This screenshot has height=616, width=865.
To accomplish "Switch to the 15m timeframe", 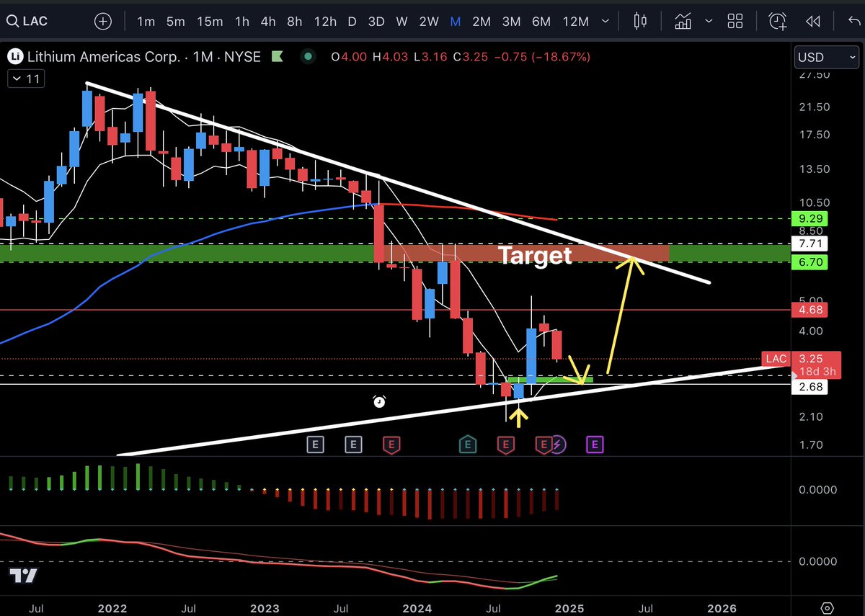I will (x=210, y=22).
